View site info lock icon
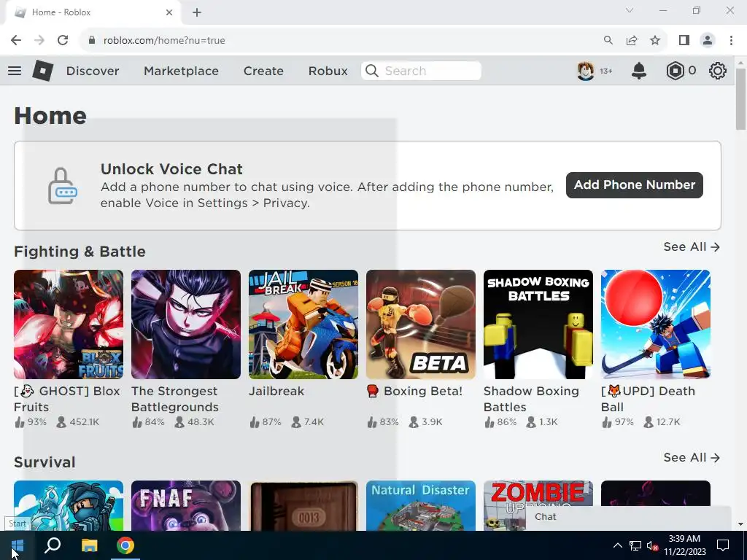747x560 pixels. 92,41
